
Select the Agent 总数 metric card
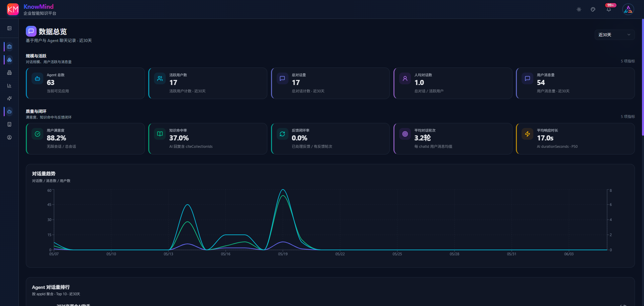click(x=85, y=83)
